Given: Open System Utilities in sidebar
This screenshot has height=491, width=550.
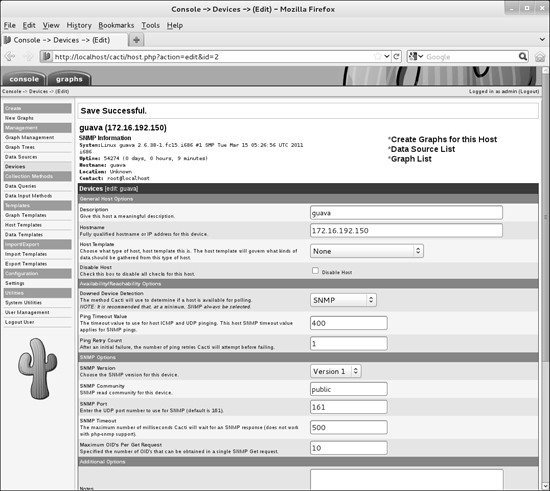Looking at the screenshot, I should click(x=24, y=303).
